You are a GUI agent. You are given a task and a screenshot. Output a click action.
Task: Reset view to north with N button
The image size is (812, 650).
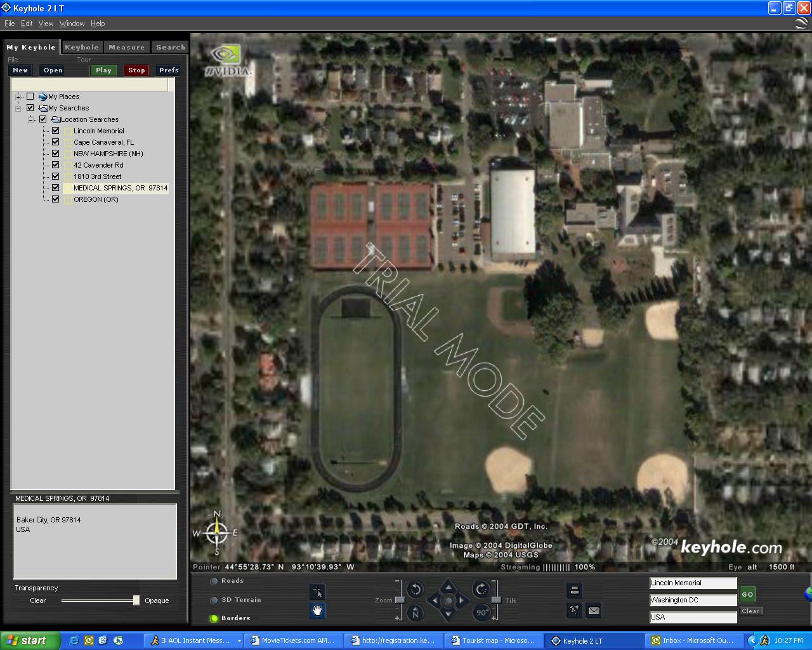point(415,613)
